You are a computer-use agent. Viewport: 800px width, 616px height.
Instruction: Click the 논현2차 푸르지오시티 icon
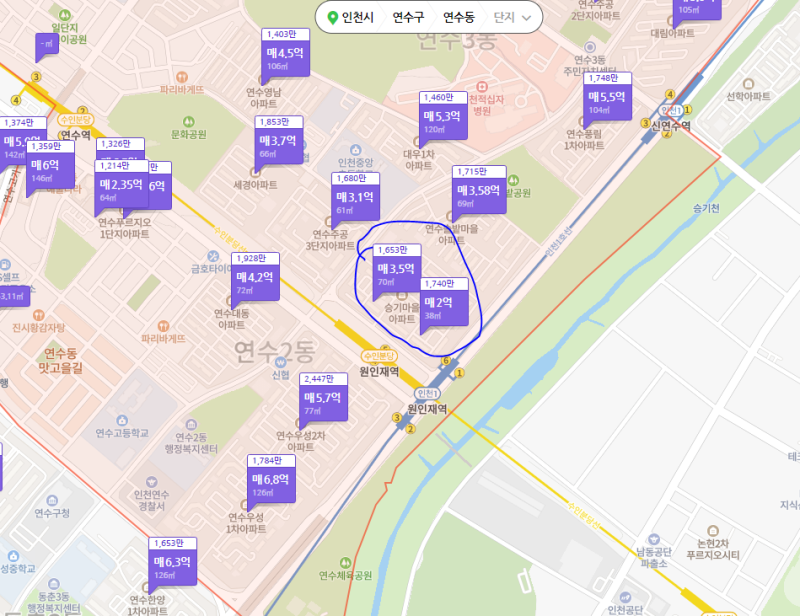(713, 531)
